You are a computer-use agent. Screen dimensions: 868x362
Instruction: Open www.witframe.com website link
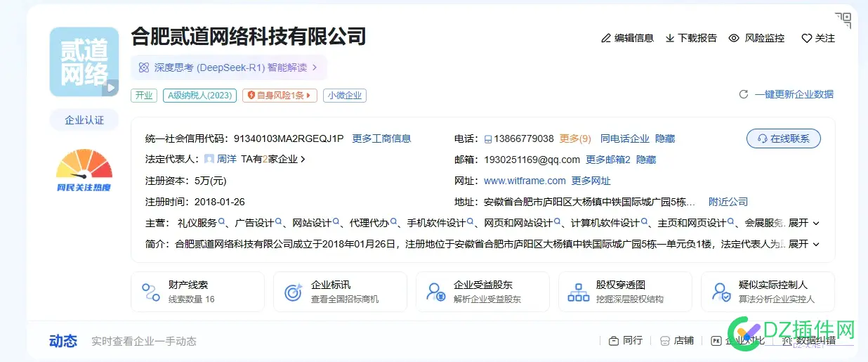click(525, 181)
